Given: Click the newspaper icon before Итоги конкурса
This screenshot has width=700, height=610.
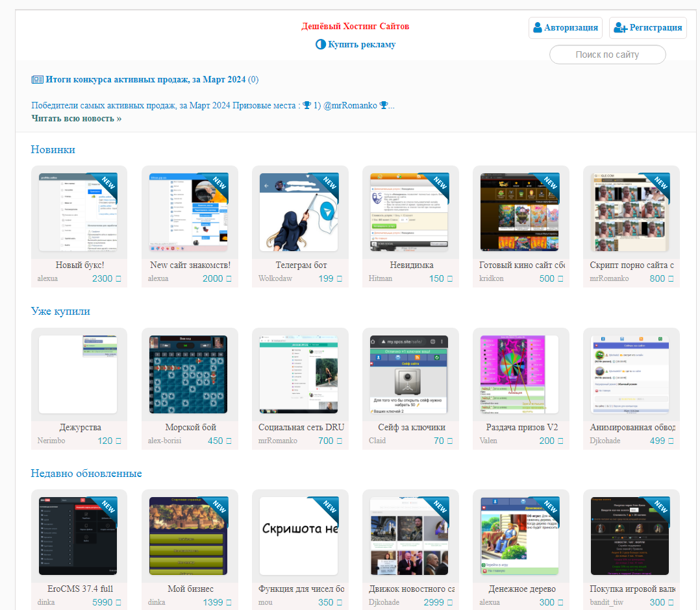Looking at the screenshot, I should pos(37,80).
